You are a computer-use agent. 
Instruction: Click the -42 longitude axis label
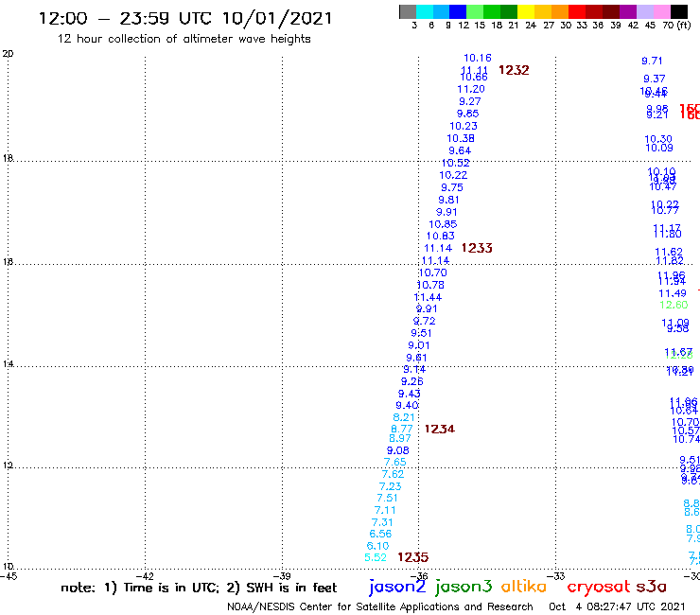click(146, 576)
